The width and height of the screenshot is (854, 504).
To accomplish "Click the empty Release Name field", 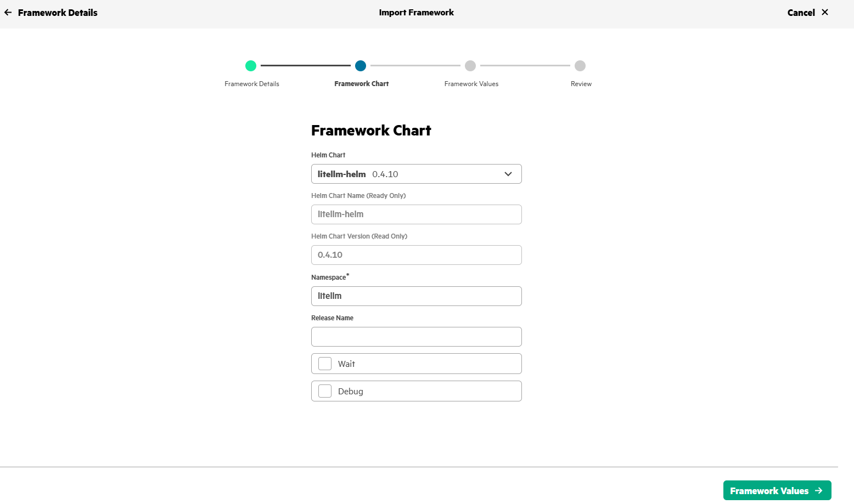I will pyautogui.click(x=416, y=337).
